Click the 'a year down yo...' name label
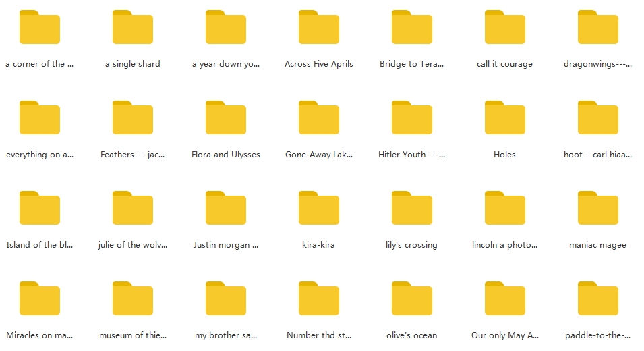Screen dimensions: 644x351 pos(226,64)
